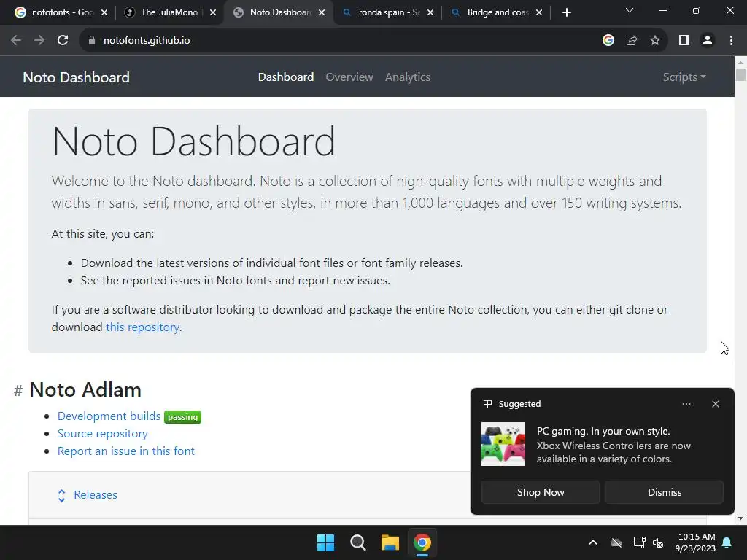Click the page vertical scrollbar thumb
Viewport: 747px width, 560px height.
(x=740, y=75)
